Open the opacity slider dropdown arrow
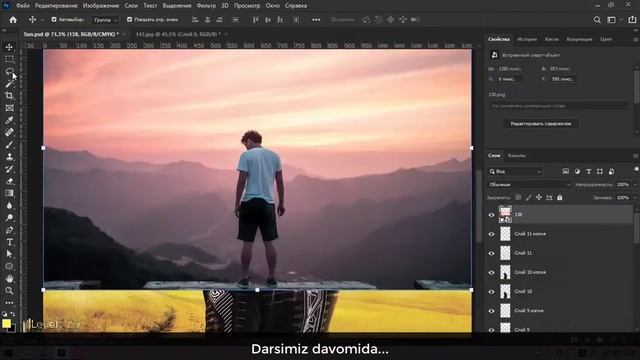This screenshot has height=360, width=640. [x=635, y=185]
